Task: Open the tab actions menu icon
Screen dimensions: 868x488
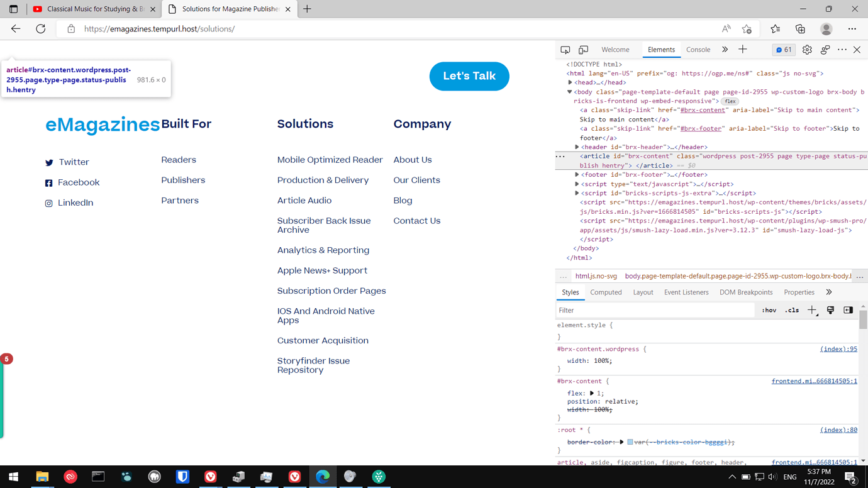Action: pos(13,9)
